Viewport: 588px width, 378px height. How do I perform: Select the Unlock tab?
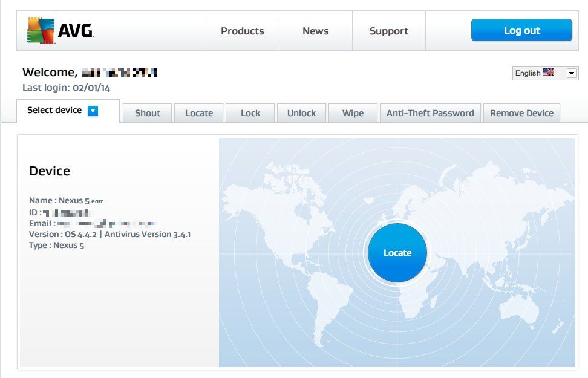click(301, 113)
